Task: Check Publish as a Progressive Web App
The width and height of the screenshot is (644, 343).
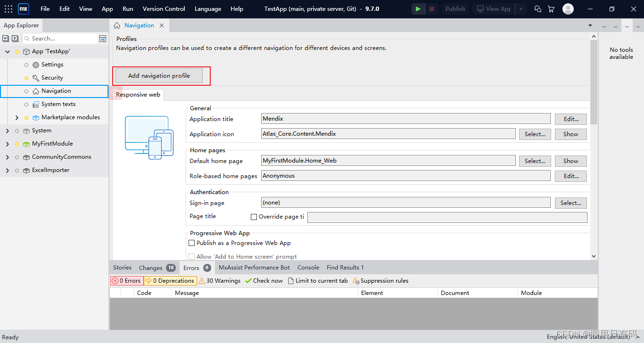Action: 191,243
